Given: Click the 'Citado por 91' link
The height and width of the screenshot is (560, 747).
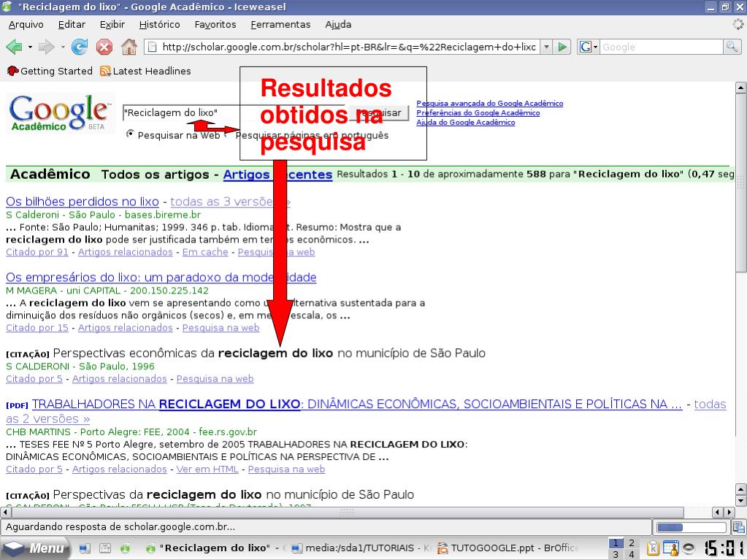Looking at the screenshot, I should coord(37,252).
